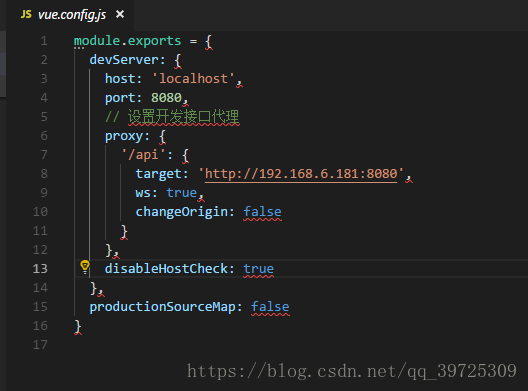Viewport: 528px width, 391px height.
Task: Click line number 8 in the gutter
Action: click(44, 174)
